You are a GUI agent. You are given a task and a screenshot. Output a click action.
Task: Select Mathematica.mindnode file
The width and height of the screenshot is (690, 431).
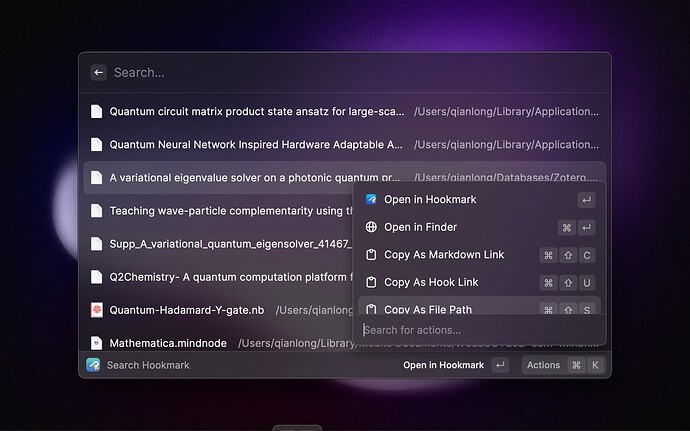point(219,343)
